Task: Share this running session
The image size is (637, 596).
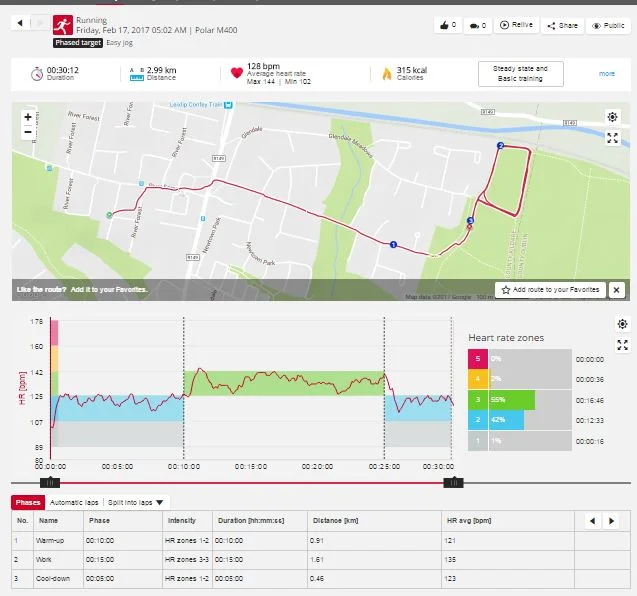Action: 563,25
